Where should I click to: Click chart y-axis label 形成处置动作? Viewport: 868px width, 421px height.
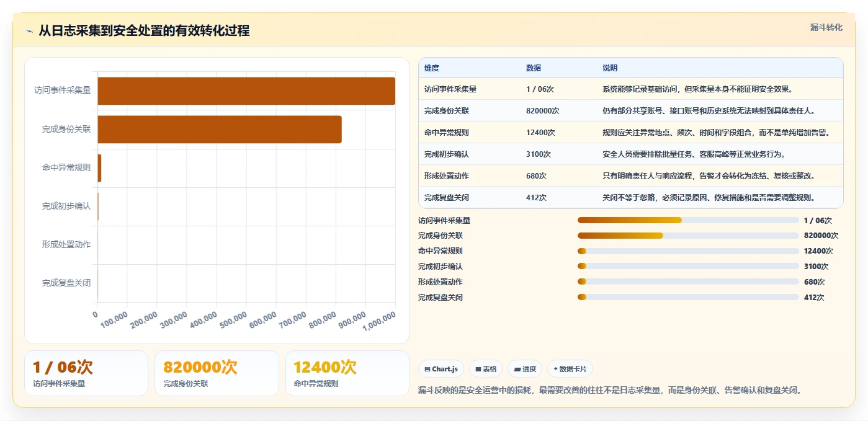click(66, 244)
